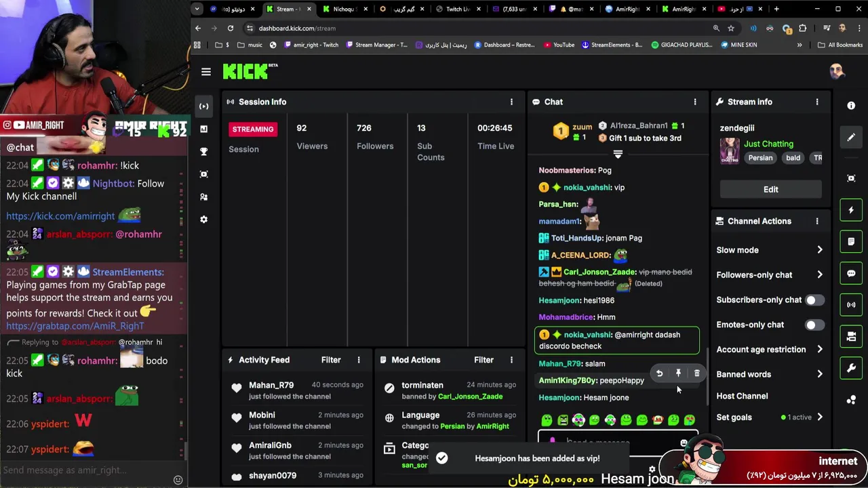
Task: Toggle Emotes-only chat switch
Action: click(x=814, y=325)
